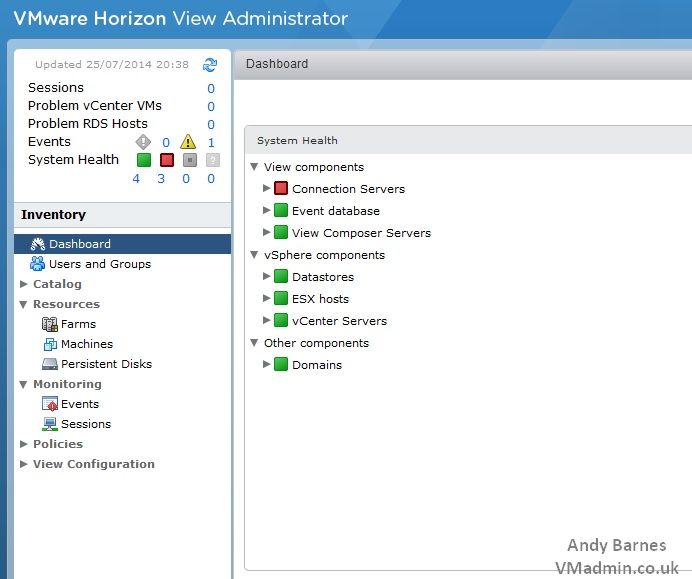Click the Events warning count of 1
The height and width of the screenshot is (579, 692).
(x=211, y=143)
